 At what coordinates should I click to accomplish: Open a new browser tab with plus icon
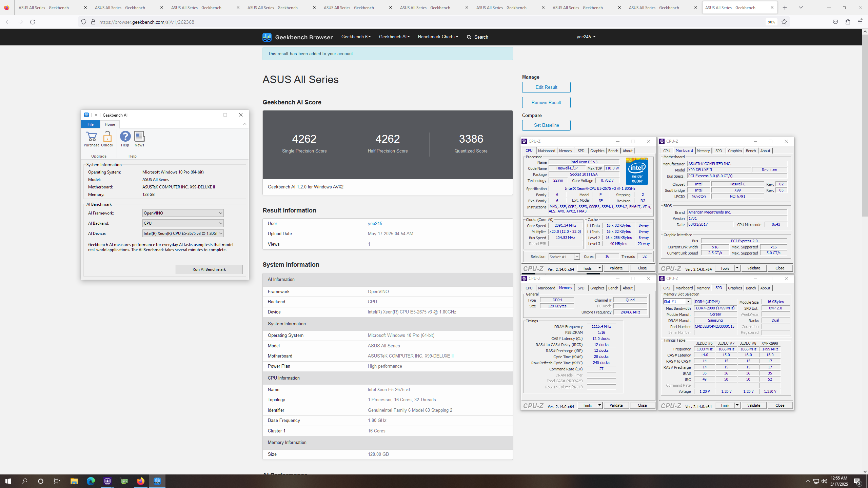pyautogui.click(x=785, y=7)
